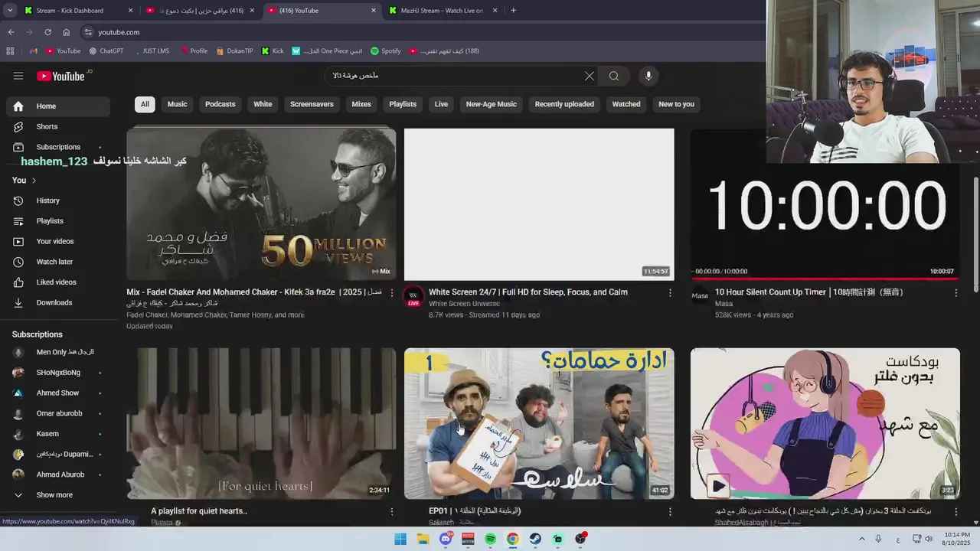Open Playlists in the sidebar
This screenshot has height=551, width=980.
(x=58, y=221)
